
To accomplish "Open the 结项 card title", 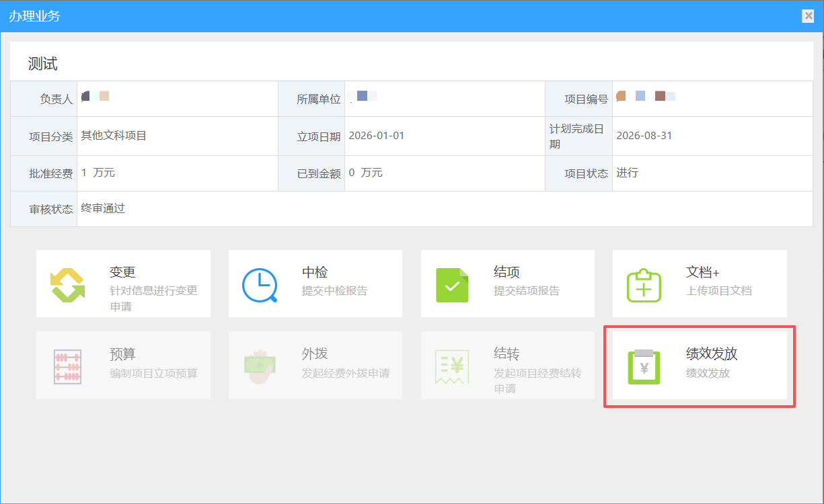I will [x=507, y=272].
